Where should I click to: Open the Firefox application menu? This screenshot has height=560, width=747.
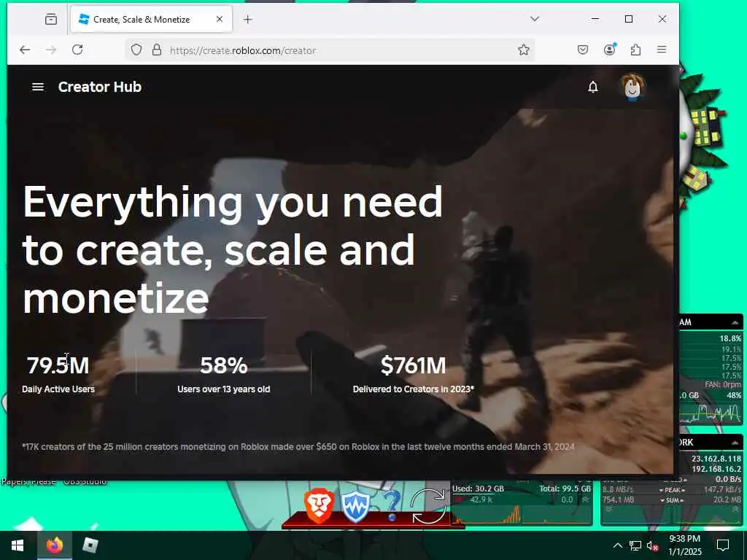(x=662, y=50)
